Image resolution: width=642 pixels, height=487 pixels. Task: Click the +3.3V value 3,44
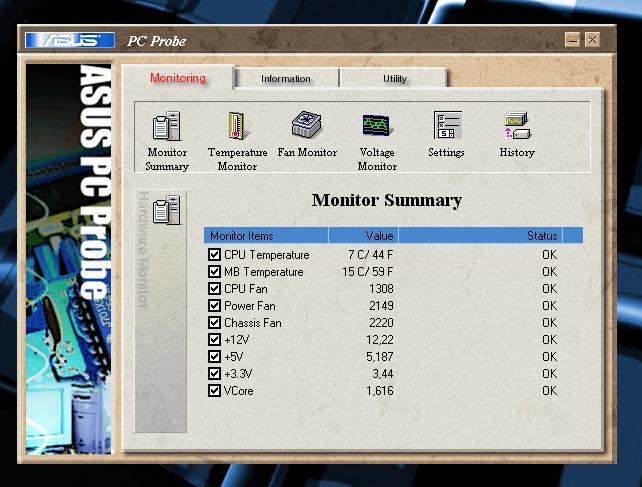point(383,374)
